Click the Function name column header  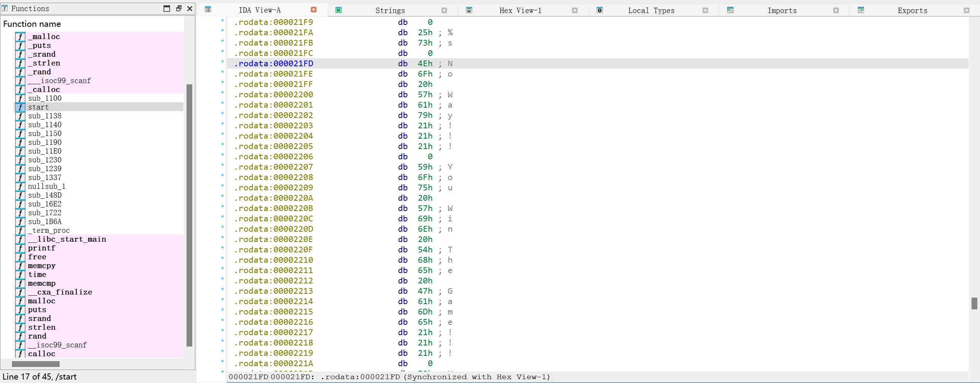click(x=32, y=24)
